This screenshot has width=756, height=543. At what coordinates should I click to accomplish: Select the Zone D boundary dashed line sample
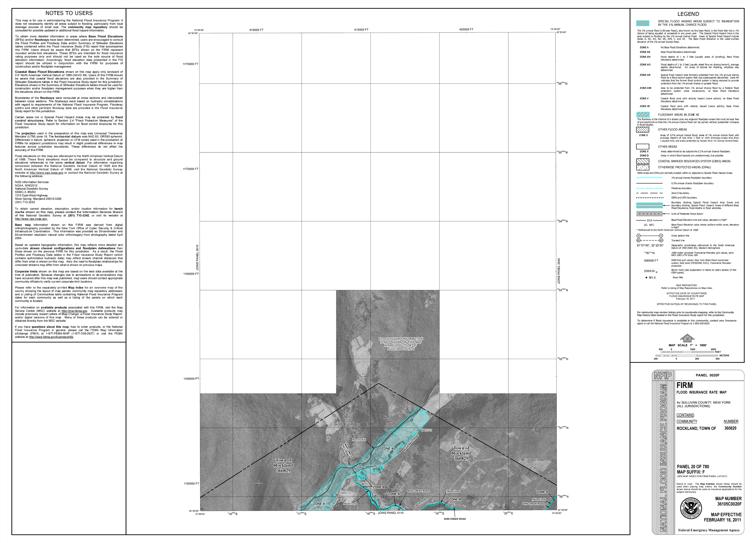click(x=649, y=193)
